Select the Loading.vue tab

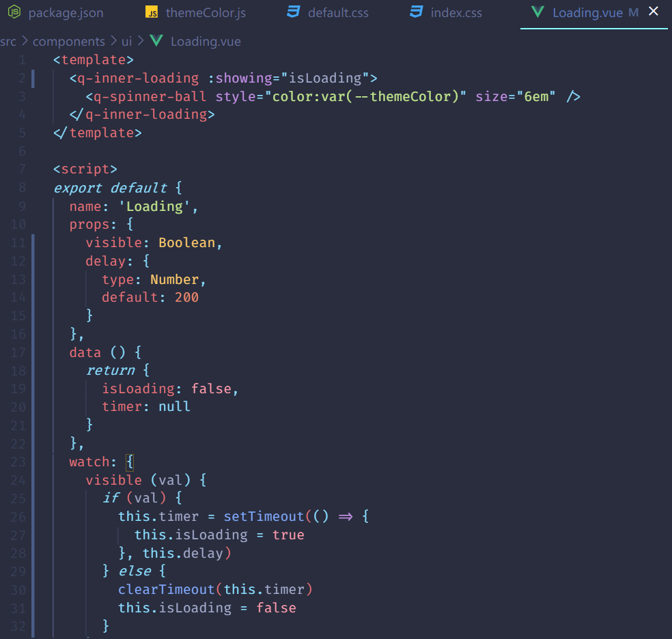[x=587, y=13]
